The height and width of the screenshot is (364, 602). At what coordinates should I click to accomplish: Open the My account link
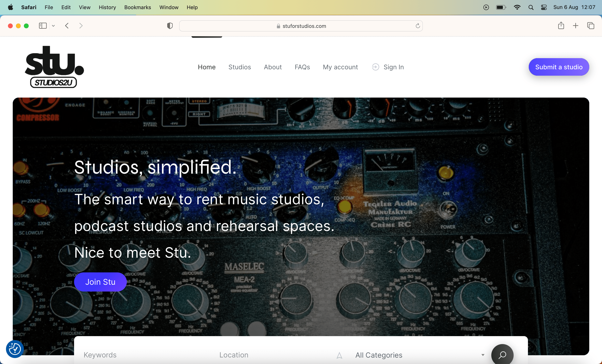pos(340,67)
